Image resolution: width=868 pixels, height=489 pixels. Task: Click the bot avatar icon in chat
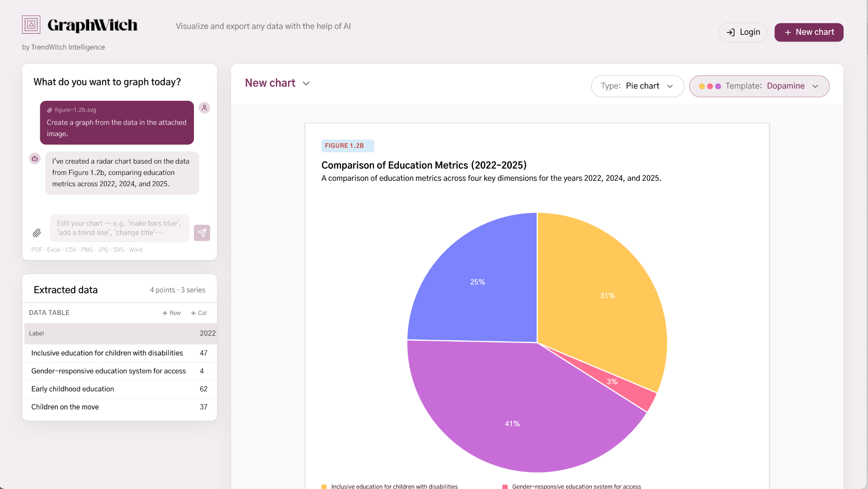(x=35, y=158)
